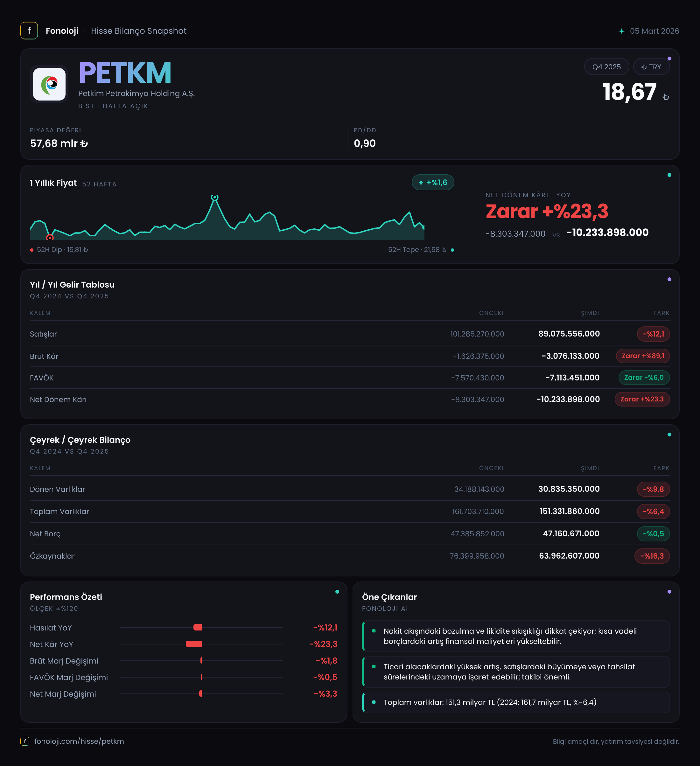Click the Zarar +%23,3 headline
Image resolution: width=700 pixels, height=766 pixels.
pos(547,212)
